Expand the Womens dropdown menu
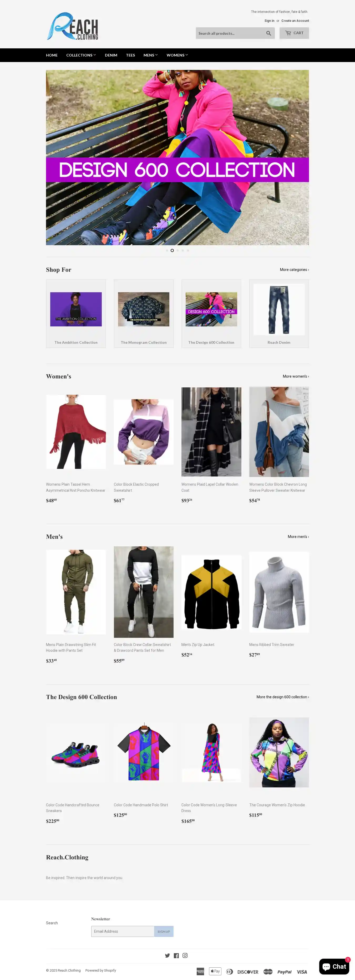Image resolution: width=355 pixels, height=980 pixels. tap(177, 55)
